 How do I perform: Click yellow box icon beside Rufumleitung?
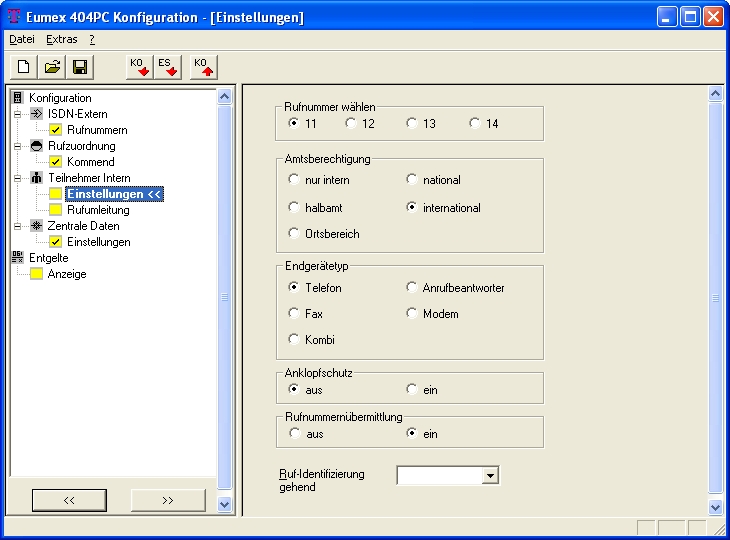(55, 210)
